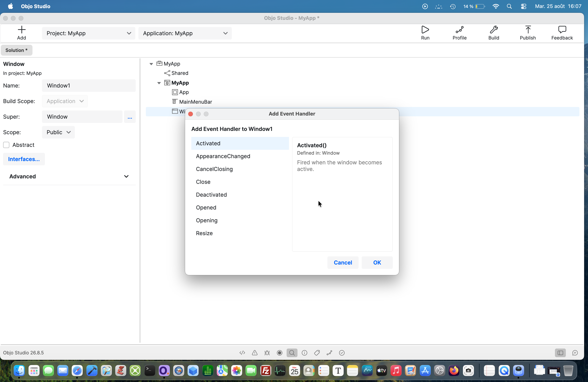This screenshot has height=382, width=588.
Task: Select the Shared item in the tree
Action: pyautogui.click(x=180, y=73)
